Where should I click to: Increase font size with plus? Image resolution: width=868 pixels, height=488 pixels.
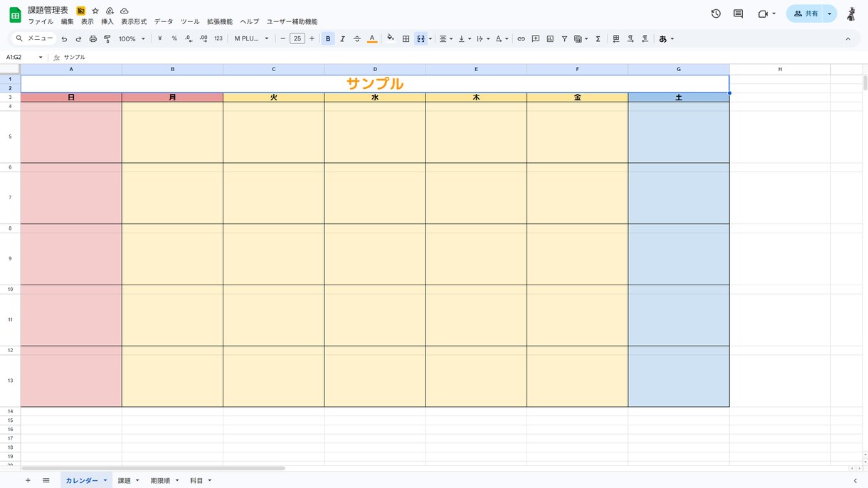(x=312, y=39)
